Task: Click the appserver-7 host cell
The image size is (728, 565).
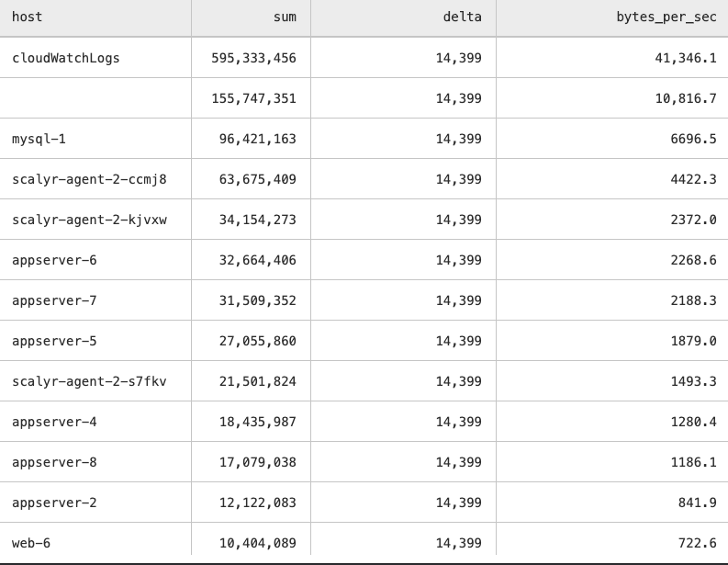Action: pyautogui.click(x=54, y=300)
